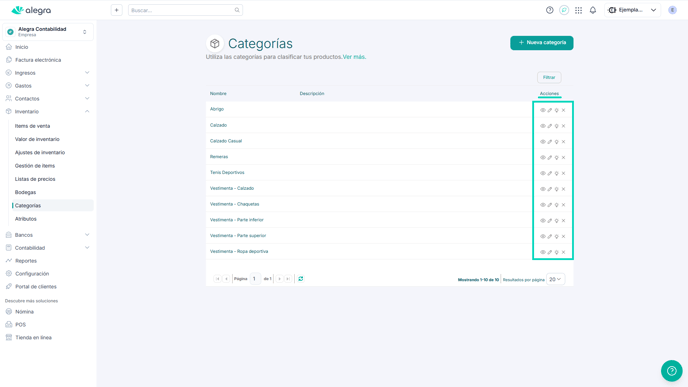Delete the Calzado Casual category

coord(563,142)
